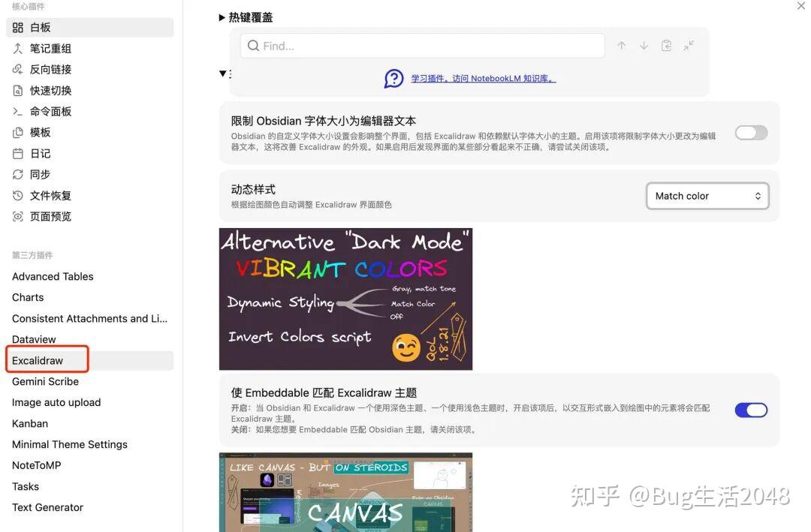Image resolution: width=811 pixels, height=532 pixels.
Task: Open 反向链接 plugin settings
Action: pos(90,69)
